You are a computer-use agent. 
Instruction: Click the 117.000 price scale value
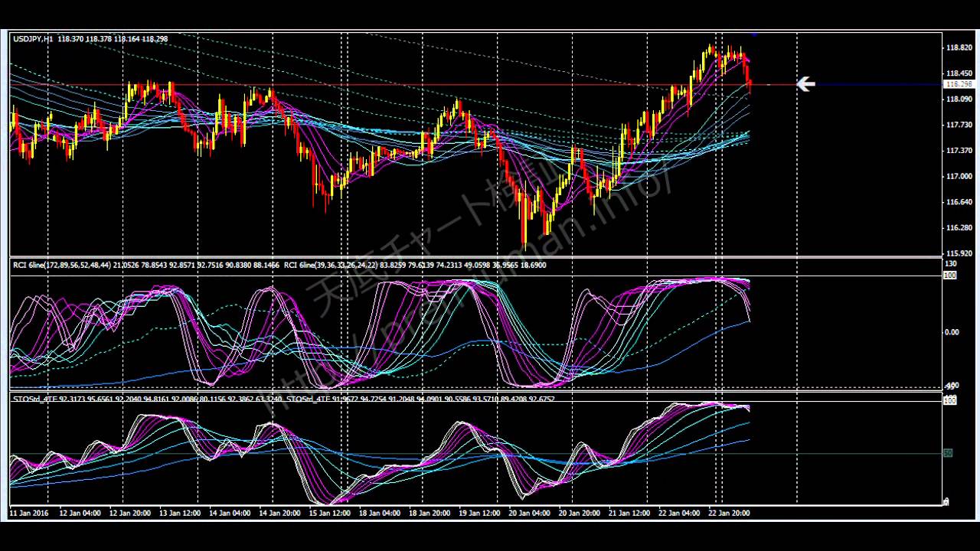pyautogui.click(x=959, y=176)
